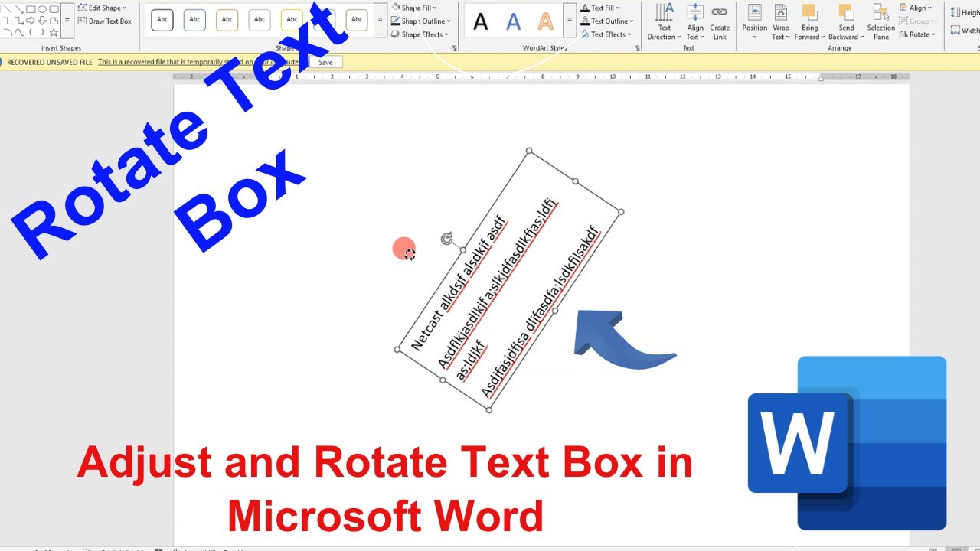Apply the green-outline Abc shape style
980x551 pixels.
[357, 20]
